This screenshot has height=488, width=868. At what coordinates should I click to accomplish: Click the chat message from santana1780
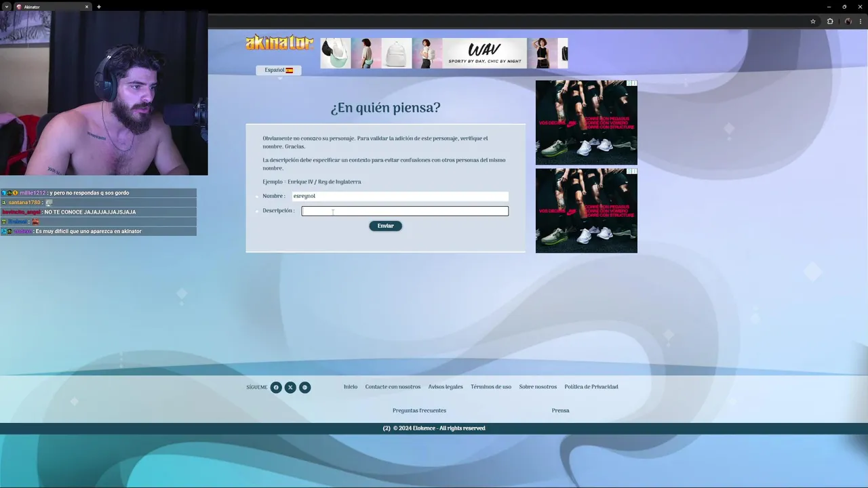click(98, 203)
